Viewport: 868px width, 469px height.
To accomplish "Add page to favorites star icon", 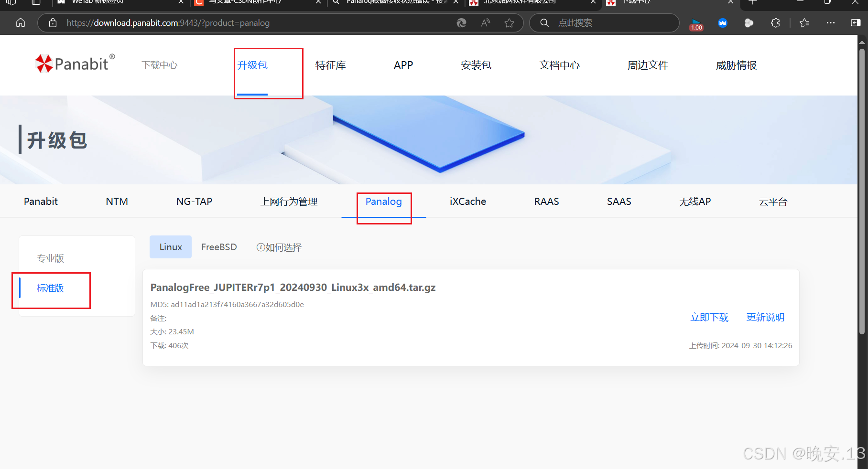I will pos(510,22).
